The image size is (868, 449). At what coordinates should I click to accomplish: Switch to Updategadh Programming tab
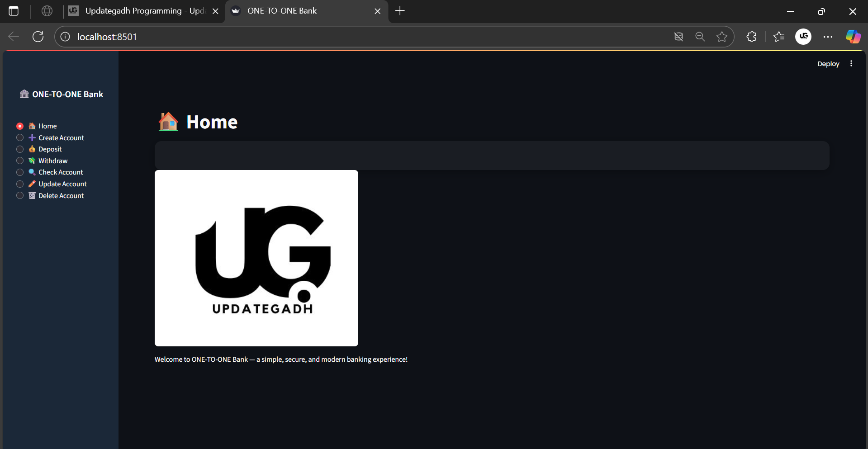point(140,11)
